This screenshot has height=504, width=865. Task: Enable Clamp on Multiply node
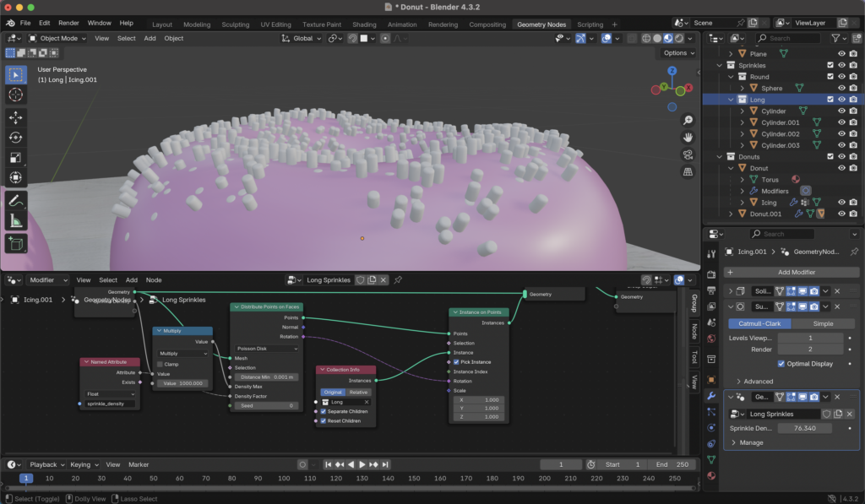160,365
